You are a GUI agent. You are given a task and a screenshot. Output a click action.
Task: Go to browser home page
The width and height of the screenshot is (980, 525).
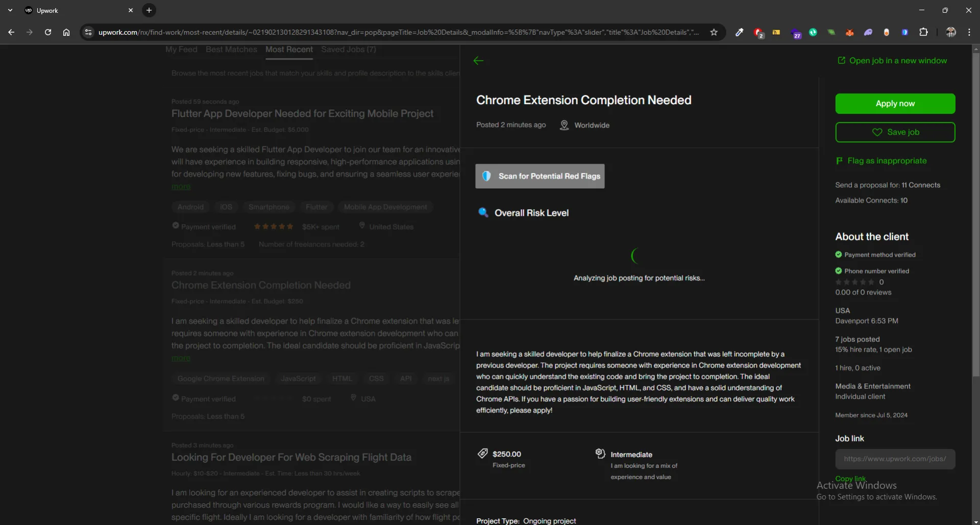[x=66, y=32]
